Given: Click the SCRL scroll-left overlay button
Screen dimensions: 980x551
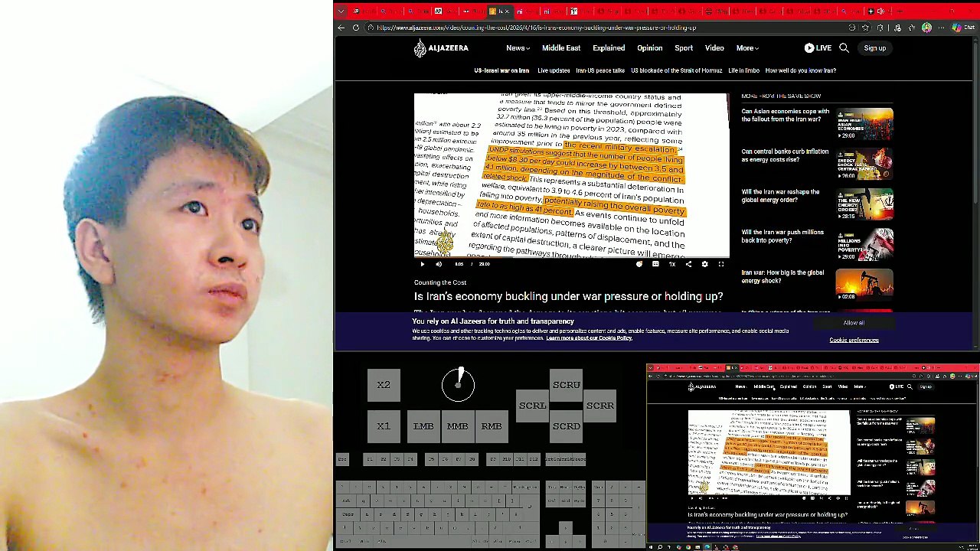Looking at the screenshot, I should (x=533, y=406).
